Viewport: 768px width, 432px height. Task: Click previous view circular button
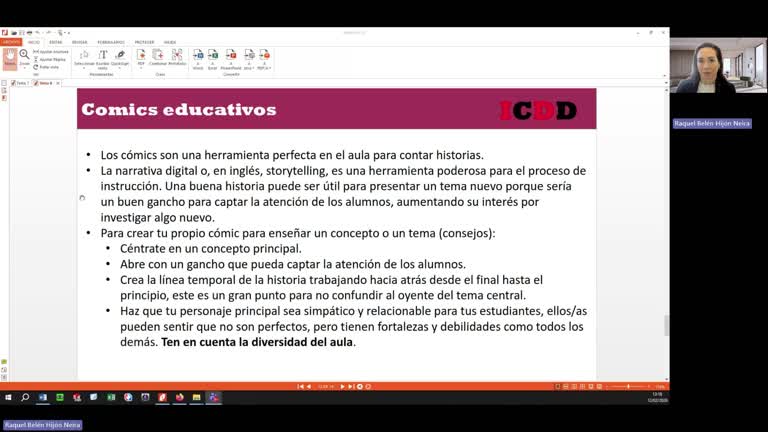pos(360,386)
